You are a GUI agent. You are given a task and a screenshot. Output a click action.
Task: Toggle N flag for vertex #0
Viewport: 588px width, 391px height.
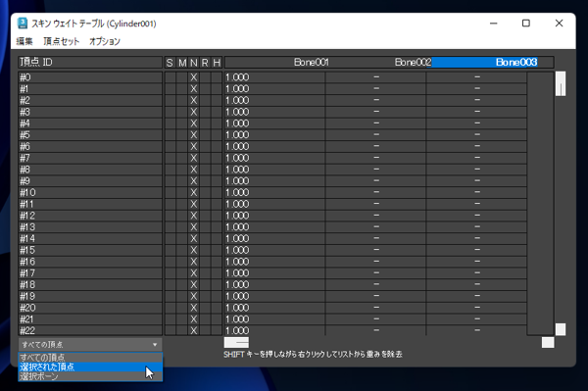click(193, 77)
